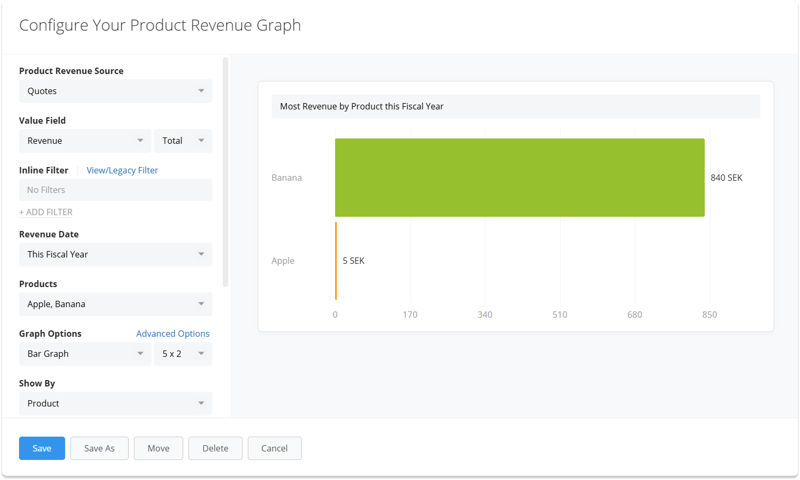Expand the Show By Product dropdown
Image resolution: width=800 pixels, height=480 pixels.
[x=115, y=403]
